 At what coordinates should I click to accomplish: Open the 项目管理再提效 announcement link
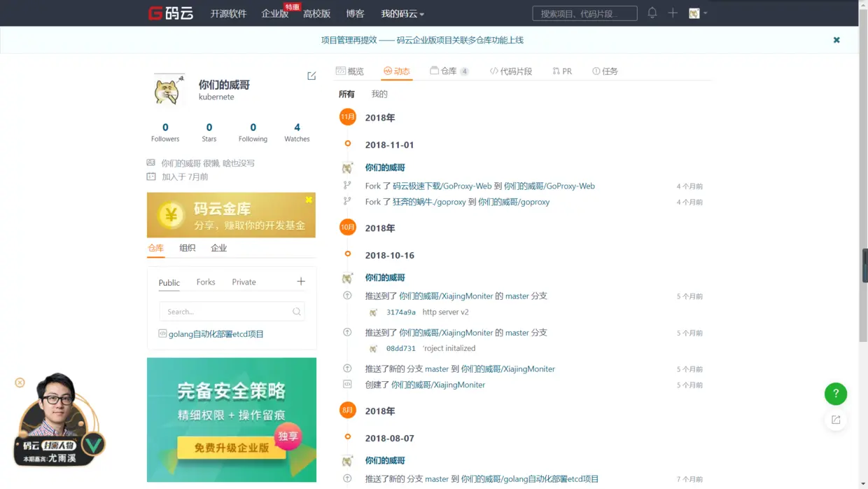point(422,40)
